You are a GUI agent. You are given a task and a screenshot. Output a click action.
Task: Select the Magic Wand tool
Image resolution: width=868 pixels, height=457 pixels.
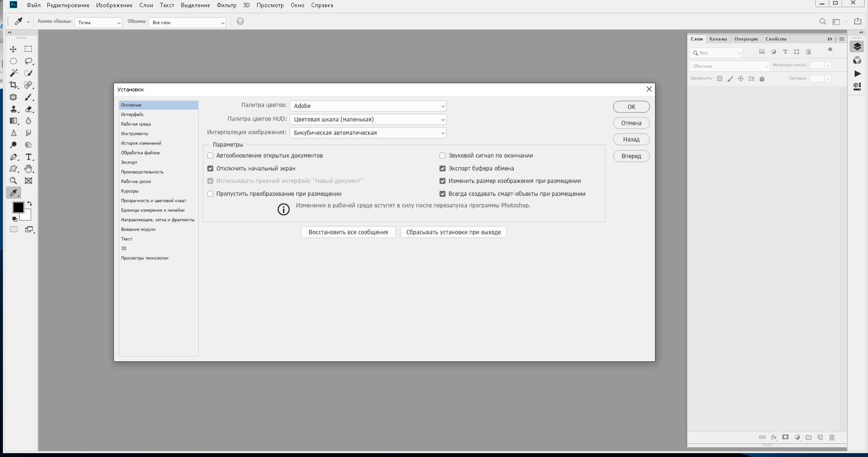(x=13, y=73)
